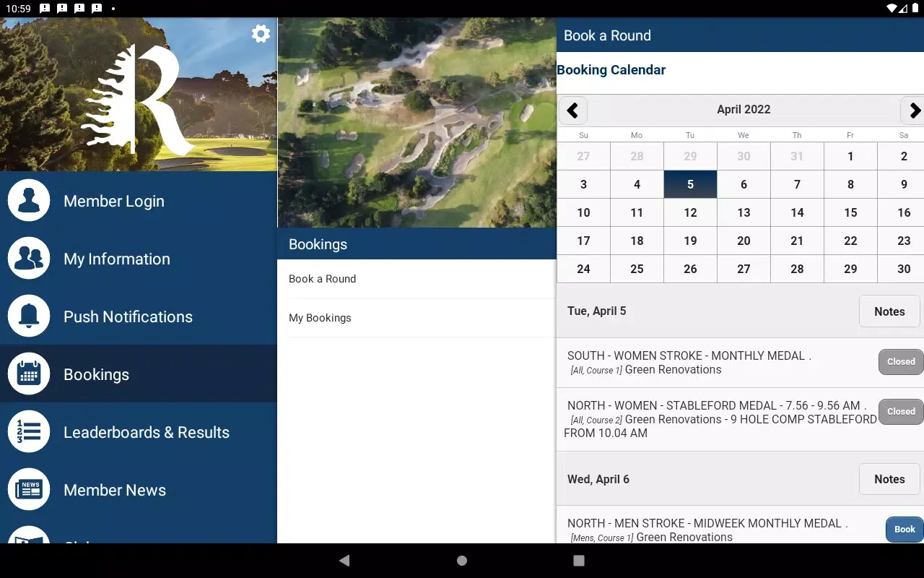
Task: Tap the My Information people icon
Action: pyautogui.click(x=29, y=259)
